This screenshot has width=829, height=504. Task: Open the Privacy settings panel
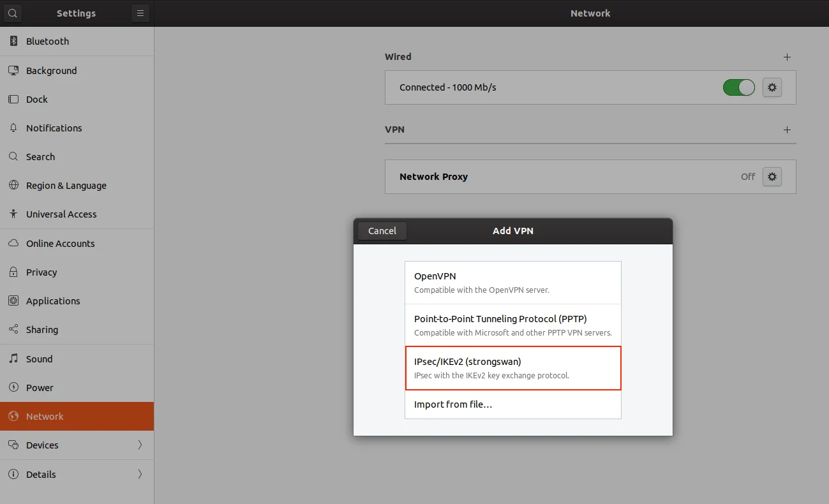[41, 272]
